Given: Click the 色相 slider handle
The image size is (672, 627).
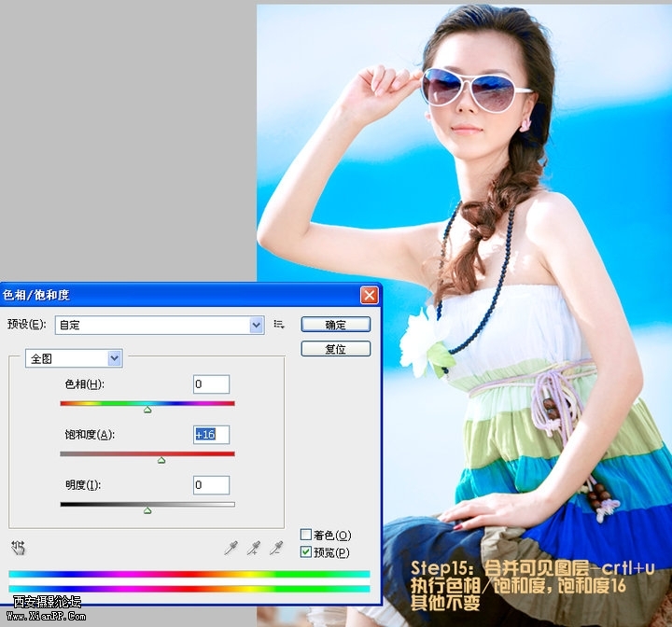Looking at the screenshot, I should click(x=147, y=410).
